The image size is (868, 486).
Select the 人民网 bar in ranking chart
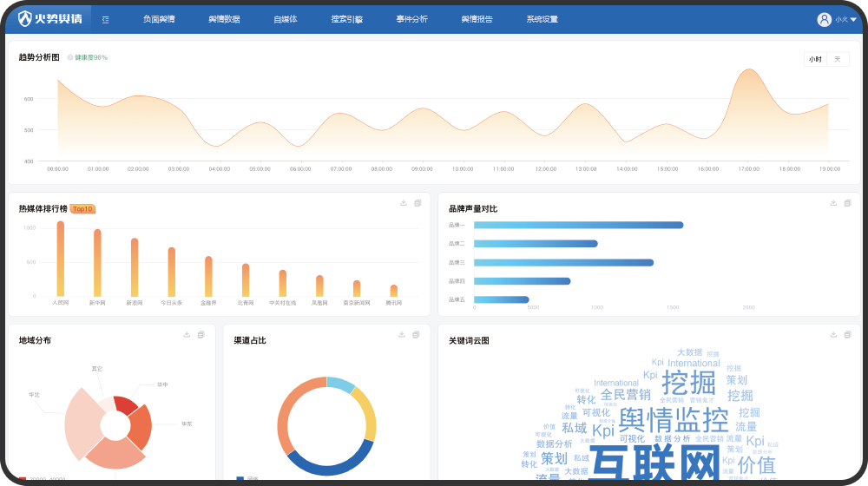coord(60,259)
